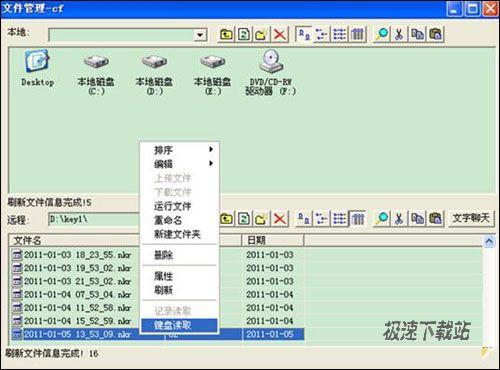
Task: Select the Desktop icon in local pane
Action: [x=37, y=68]
